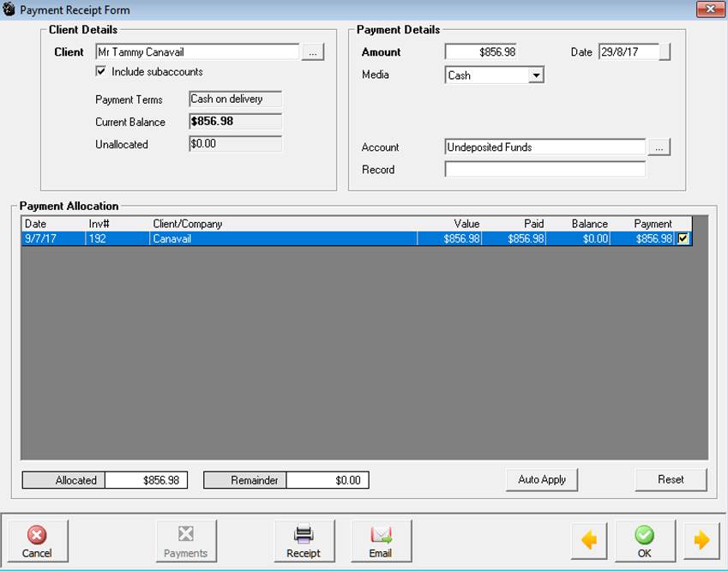Click the red Cancel button
This screenshot has height=571, width=728.
(37, 541)
